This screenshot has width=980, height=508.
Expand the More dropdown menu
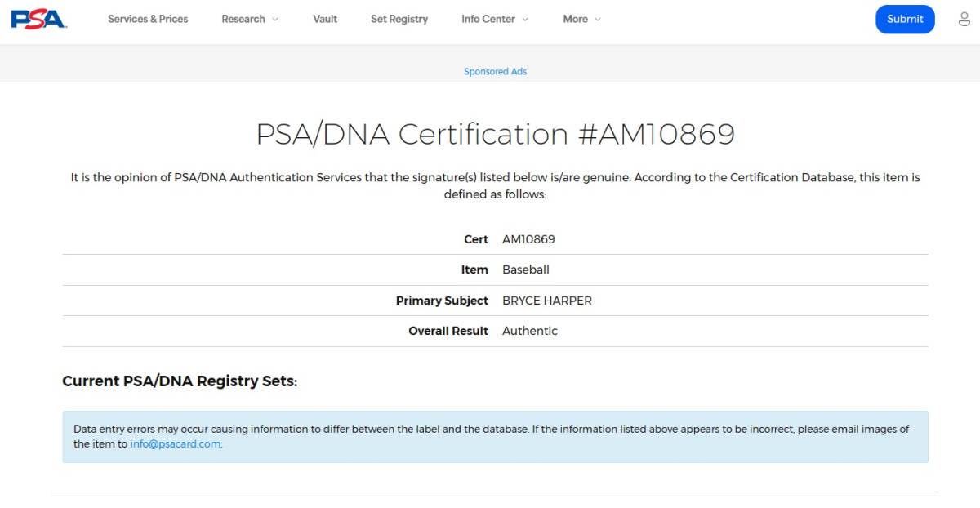pos(582,19)
